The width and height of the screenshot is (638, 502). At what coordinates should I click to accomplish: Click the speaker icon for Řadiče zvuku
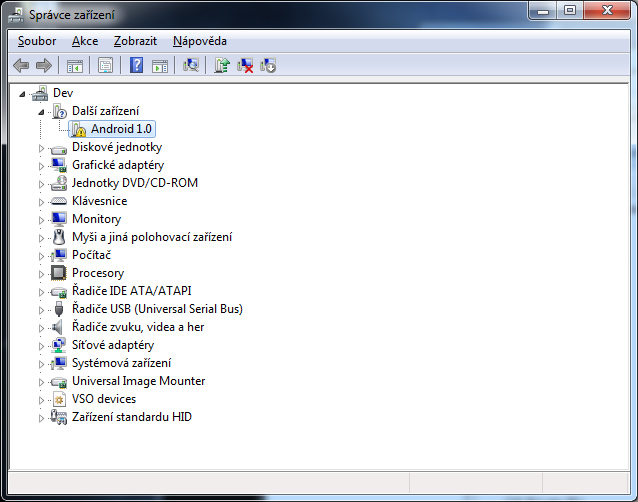[58, 327]
